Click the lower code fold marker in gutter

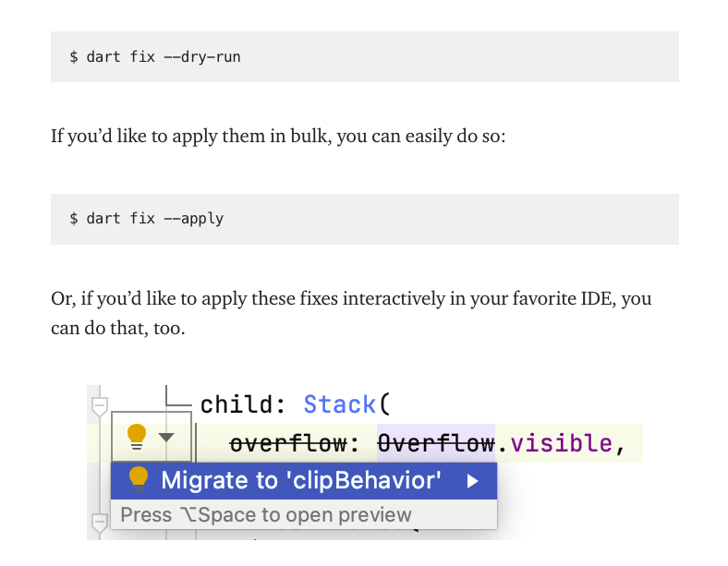(100, 524)
